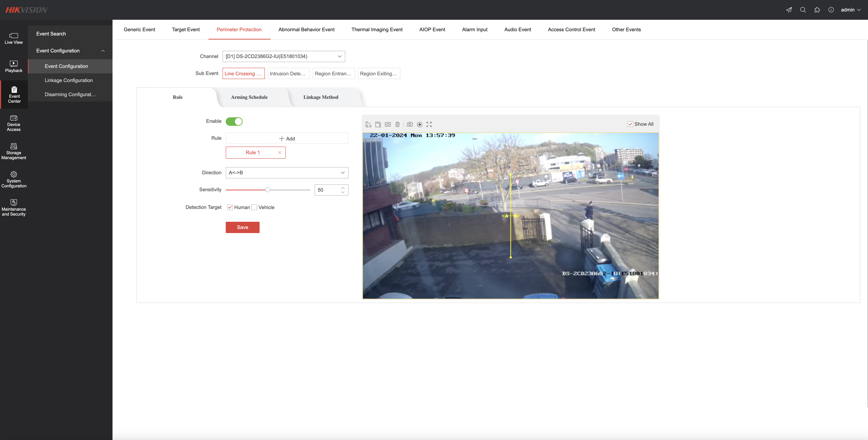Select the Thermal Imaging Event tab
Viewport: 868px width, 440px height.
point(377,29)
